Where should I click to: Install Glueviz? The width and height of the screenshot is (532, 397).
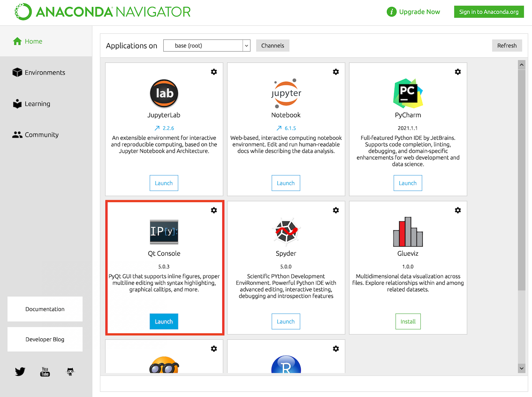point(408,321)
